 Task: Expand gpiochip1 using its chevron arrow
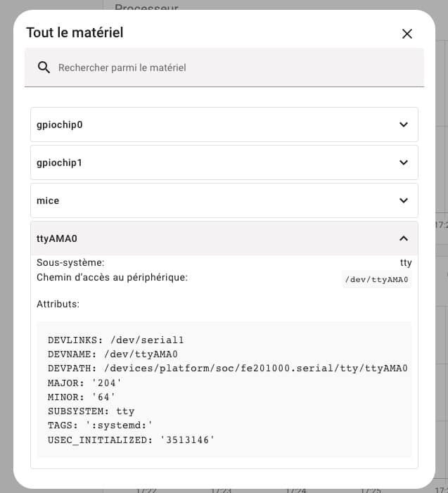tap(404, 162)
